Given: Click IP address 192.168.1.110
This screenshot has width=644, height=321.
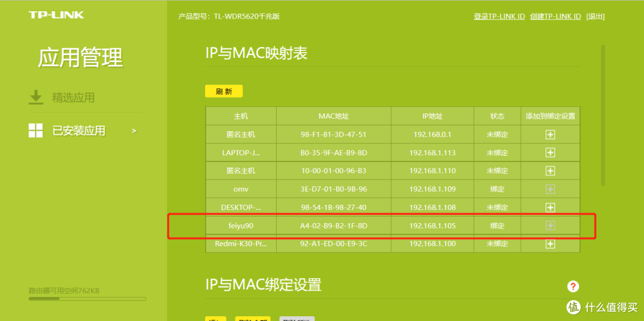Looking at the screenshot, I should coord(432,171).
